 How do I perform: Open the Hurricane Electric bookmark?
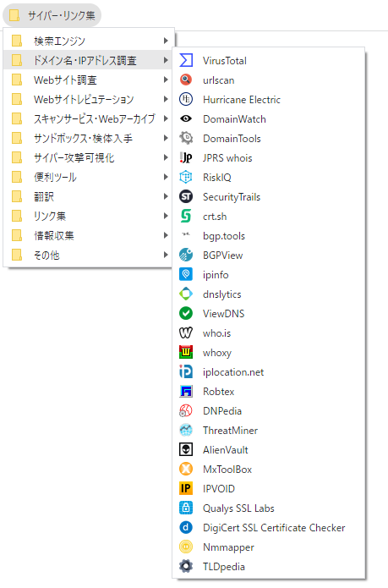[x=268, y=99]
